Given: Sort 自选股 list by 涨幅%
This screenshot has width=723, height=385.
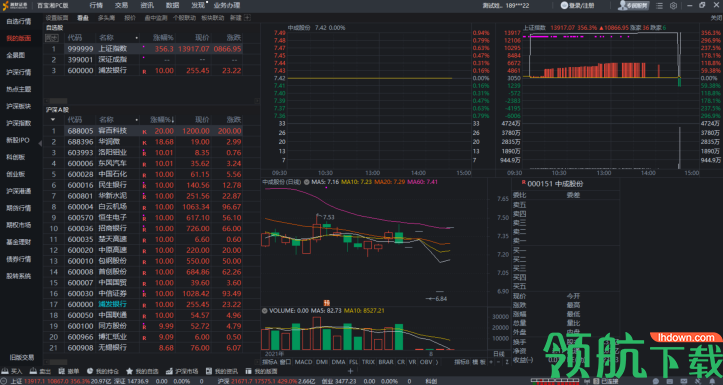Looking at the screenshot, I should coord(163,38).
